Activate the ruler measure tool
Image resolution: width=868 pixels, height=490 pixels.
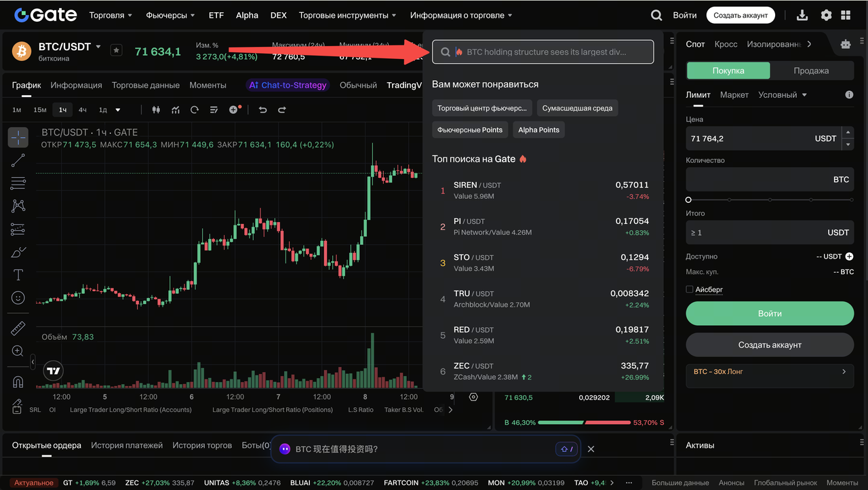tap(18, 328)
